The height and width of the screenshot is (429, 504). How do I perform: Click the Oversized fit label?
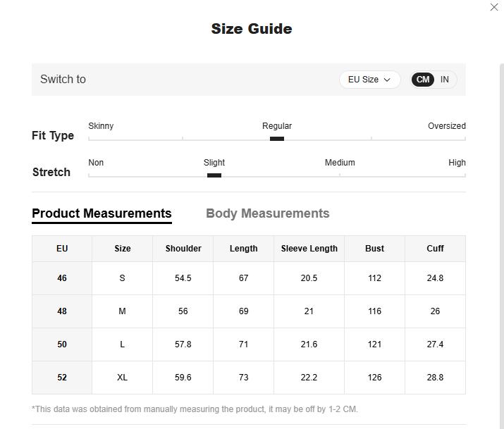(x=446, y=126)
